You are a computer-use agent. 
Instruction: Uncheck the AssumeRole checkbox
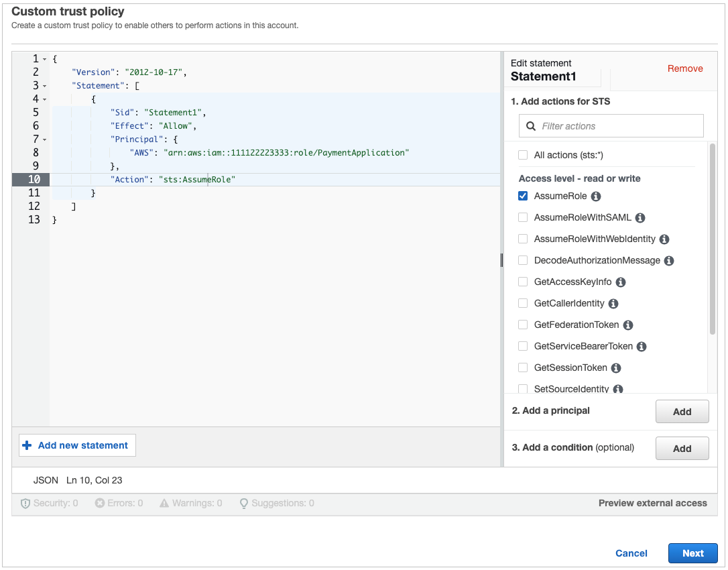pyautogui.click(x=523, y=196)
